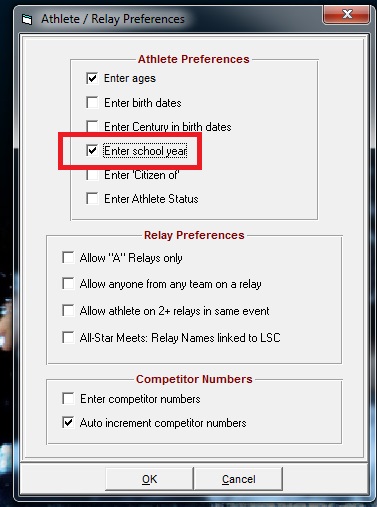Click the Cancel button

(x=238, y=479)
